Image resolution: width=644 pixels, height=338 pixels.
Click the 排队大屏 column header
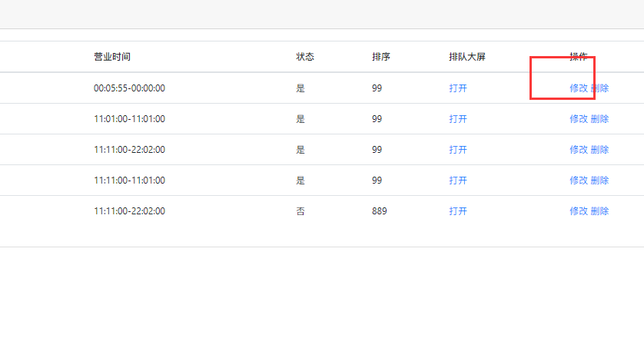coord(467,57)
